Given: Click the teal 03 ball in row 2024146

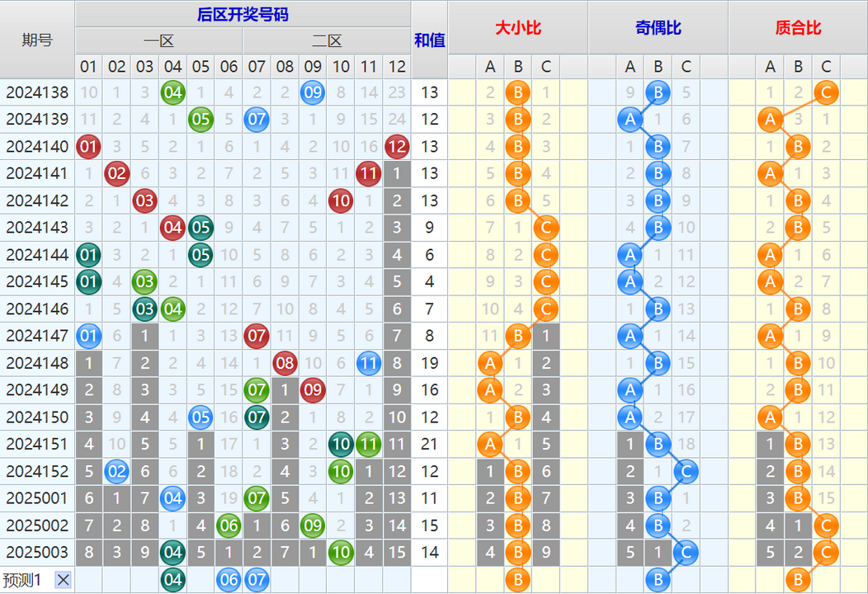Looking at the screenshot, I should 144,309.
